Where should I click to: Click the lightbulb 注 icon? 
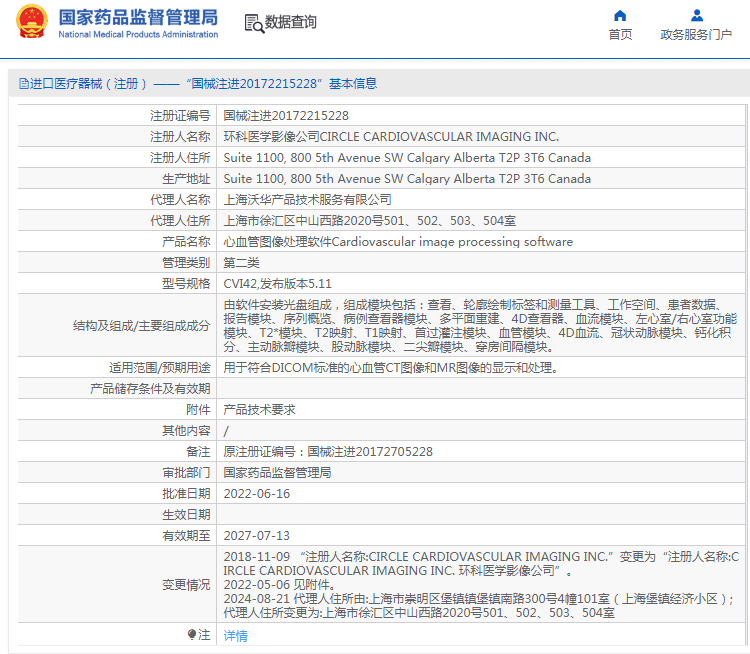point(192,635)
